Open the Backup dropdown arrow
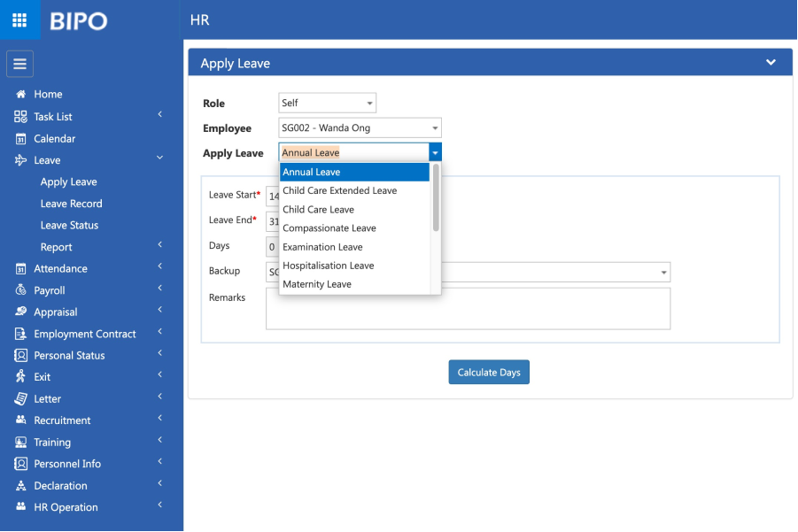This screenshot has height=532, width=798. pyautogui.click(x=663, y=272)
